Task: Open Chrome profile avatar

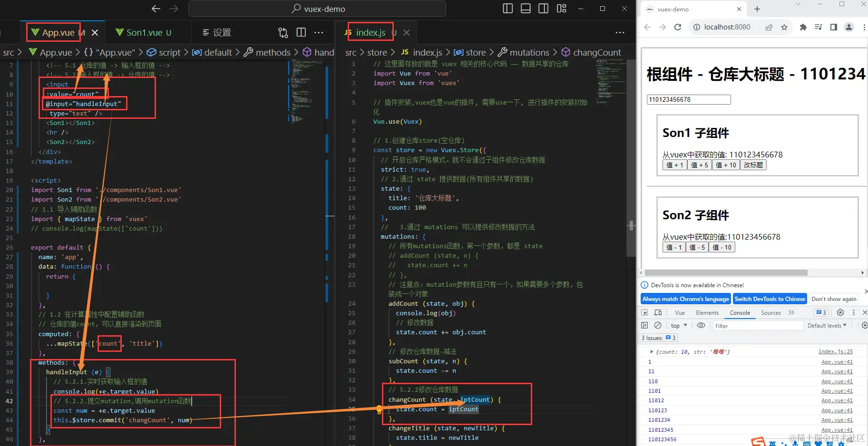Action: pyautogui.click(x=849, y=27)
